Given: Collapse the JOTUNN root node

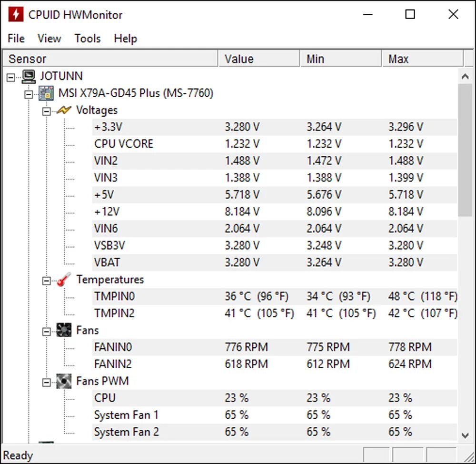Looking at the screenshot, I should 10,78.
